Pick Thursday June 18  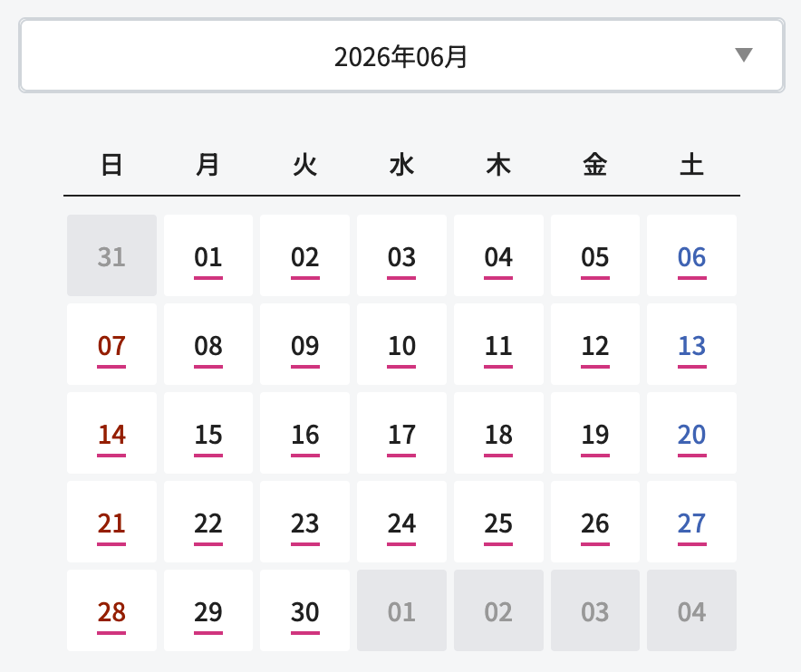tap(498, 433)
